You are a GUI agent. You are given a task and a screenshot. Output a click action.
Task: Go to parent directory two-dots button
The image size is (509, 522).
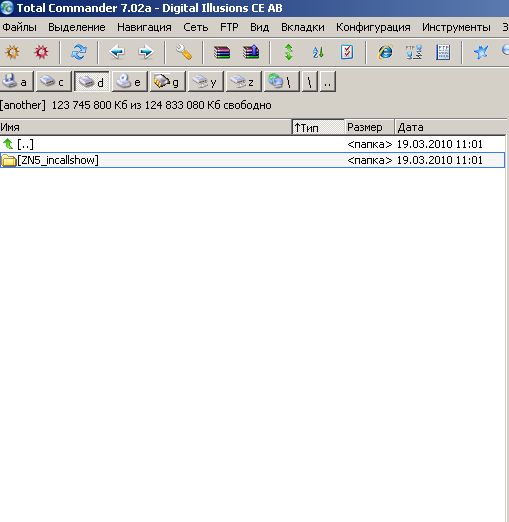click(x=328, y=81)
